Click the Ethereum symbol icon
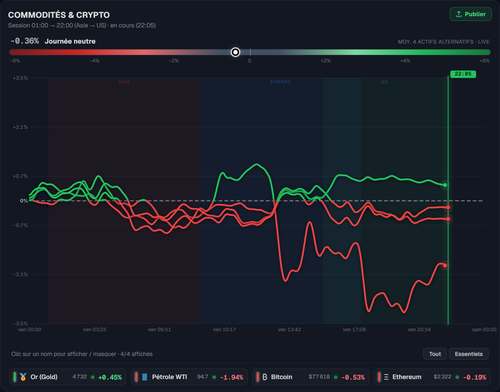Screen dimensions: 500x392 coord(386,377)
